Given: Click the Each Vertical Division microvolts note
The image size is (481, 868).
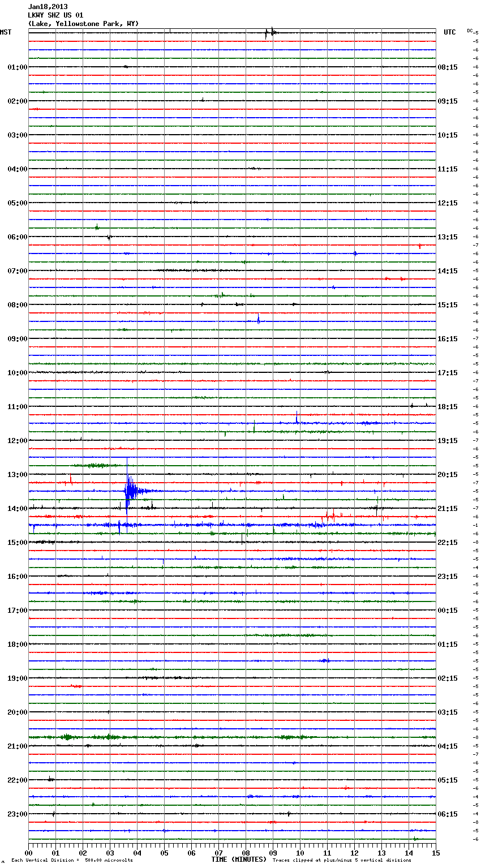Looking at the screenshot, I should [72, 860].
